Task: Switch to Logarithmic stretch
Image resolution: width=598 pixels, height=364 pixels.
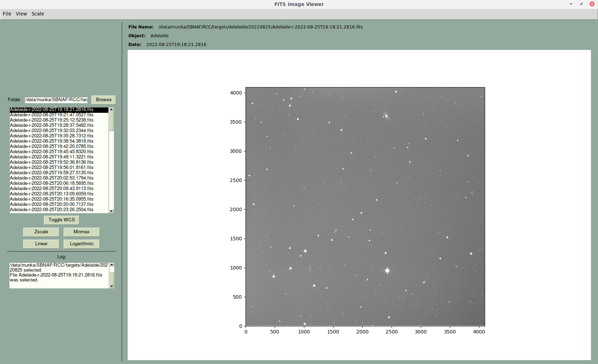Action: (82, 244)
